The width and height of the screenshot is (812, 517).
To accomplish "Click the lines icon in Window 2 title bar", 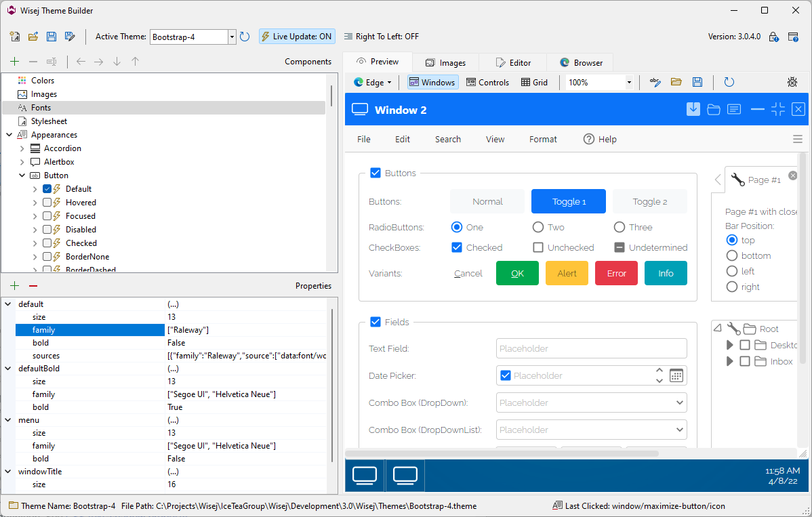I will coord(734,109).
